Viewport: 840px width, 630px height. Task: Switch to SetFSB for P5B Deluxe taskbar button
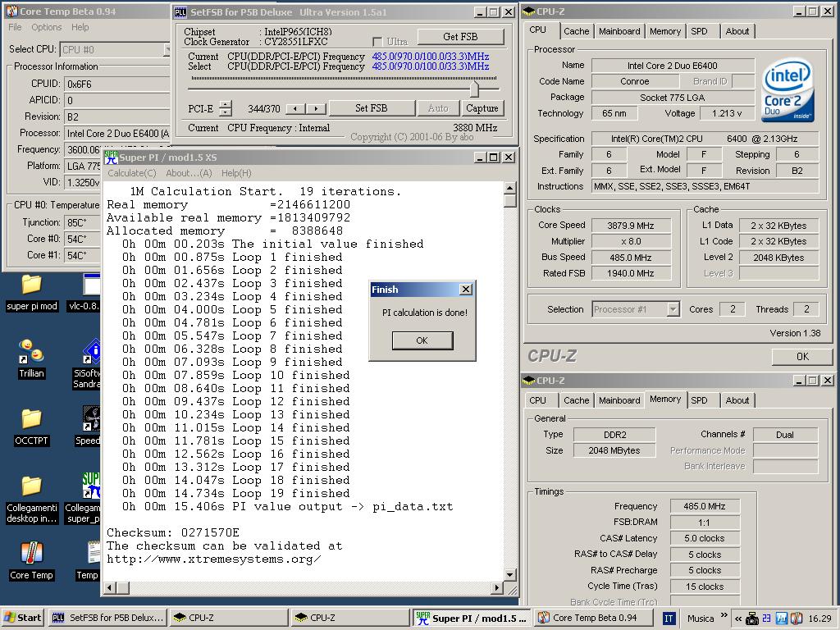107,618
